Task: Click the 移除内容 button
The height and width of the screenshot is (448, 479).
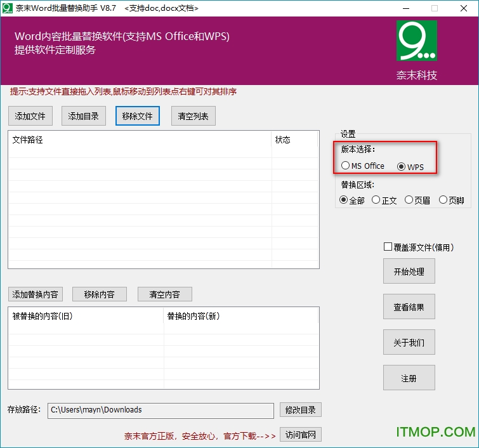Action: click(100, 294)
